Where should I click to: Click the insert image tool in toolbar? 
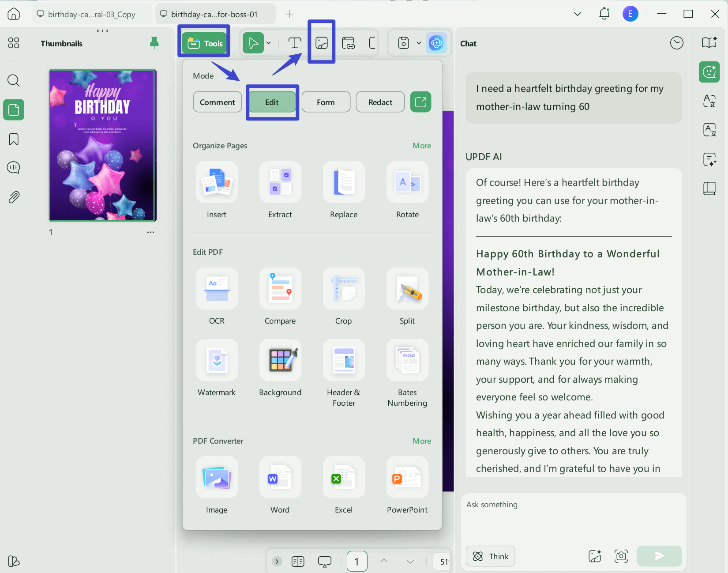point(322,43)
